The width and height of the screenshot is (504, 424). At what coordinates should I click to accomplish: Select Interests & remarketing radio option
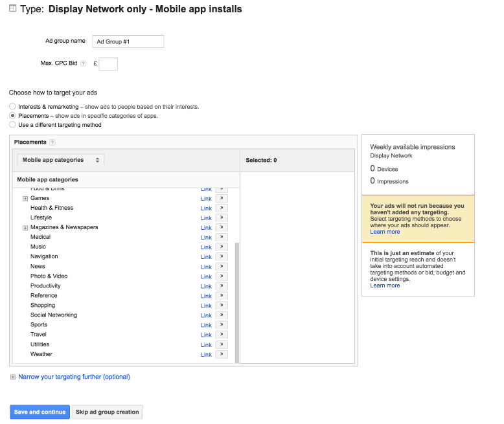click(13, 107)
